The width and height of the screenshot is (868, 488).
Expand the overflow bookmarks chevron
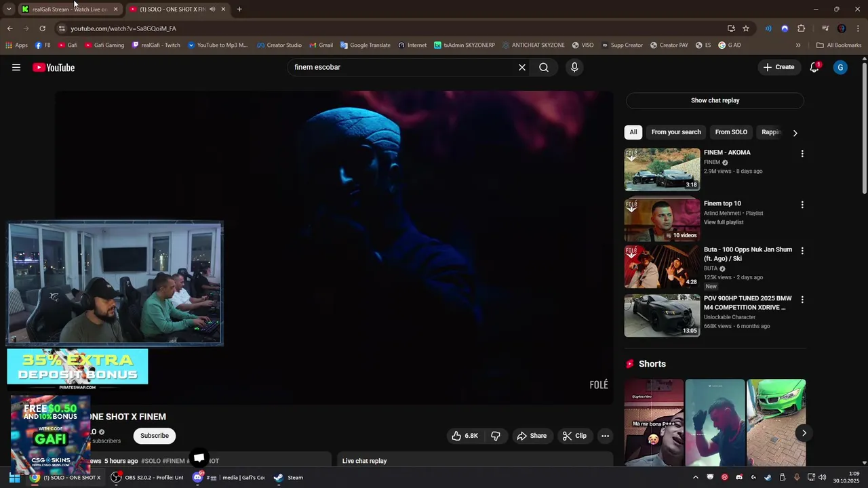click(798, 45)
